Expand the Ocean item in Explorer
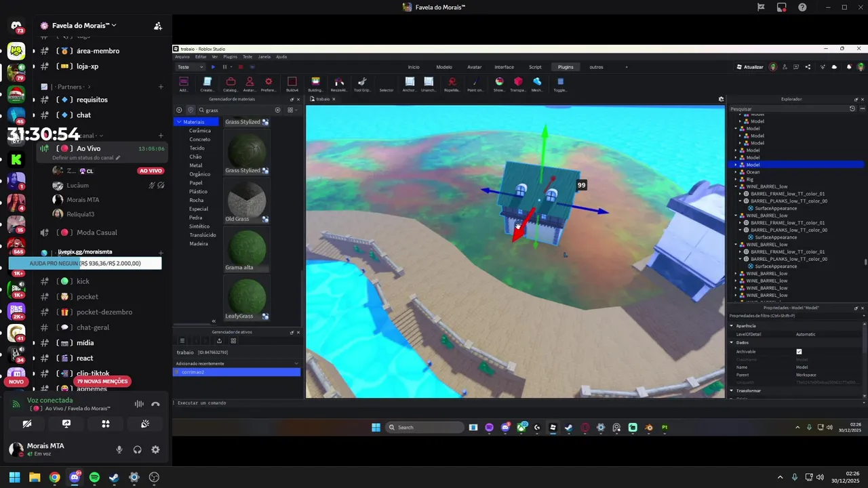This screenshot has height=488, width=868. [x=736, y=172]
